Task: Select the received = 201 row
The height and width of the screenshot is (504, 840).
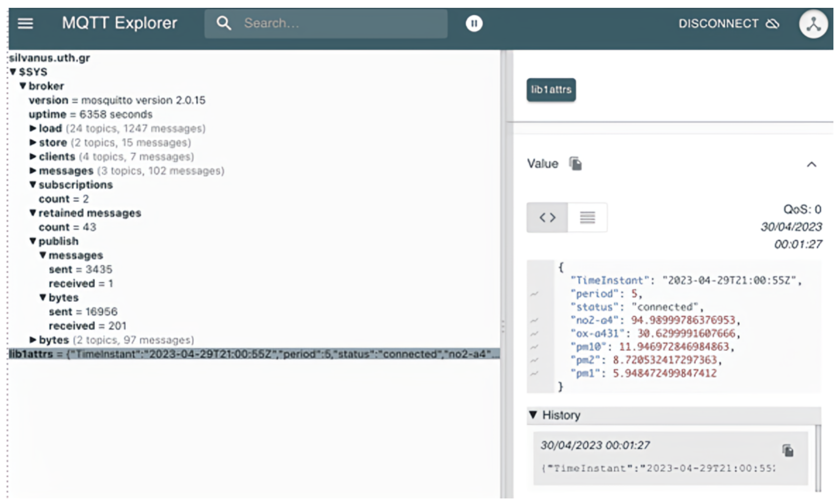Action: (88, 326)
